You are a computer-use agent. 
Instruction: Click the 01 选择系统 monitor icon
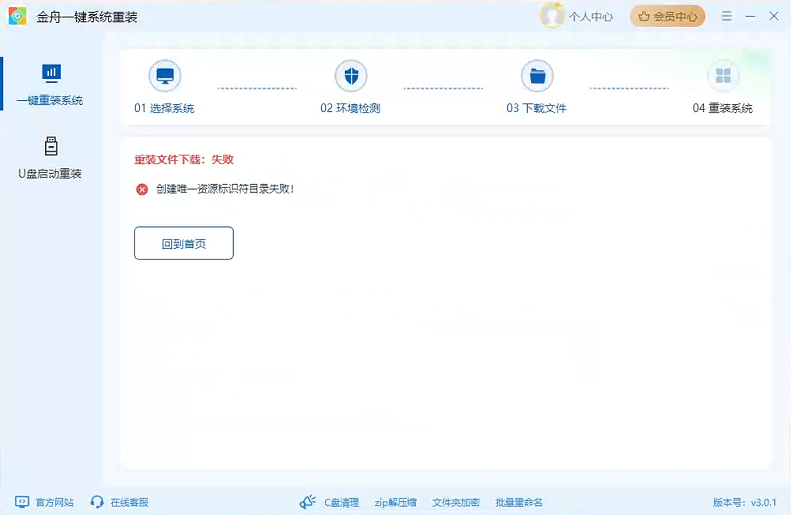coord(164,76)
